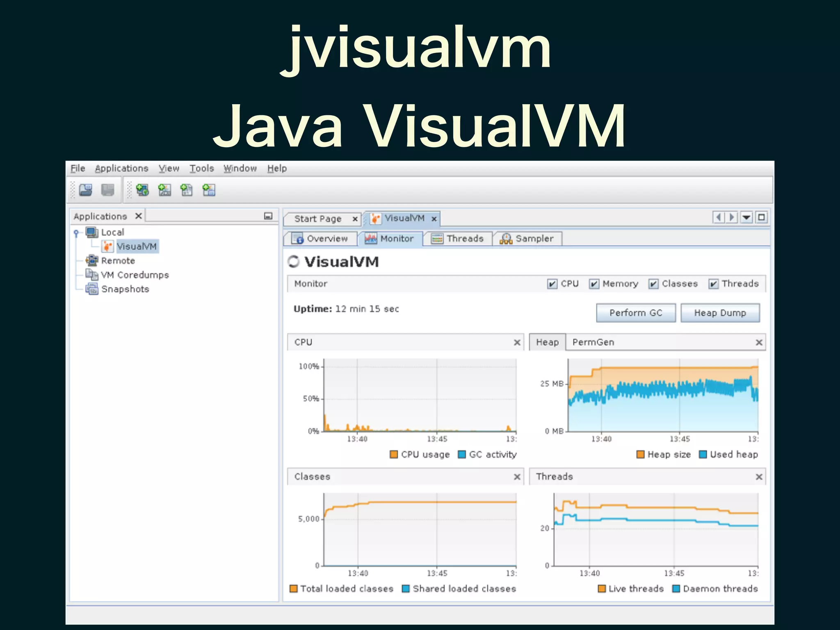
Task: Open the document list dropdown arrow
Action: click(x=746, y=217)
